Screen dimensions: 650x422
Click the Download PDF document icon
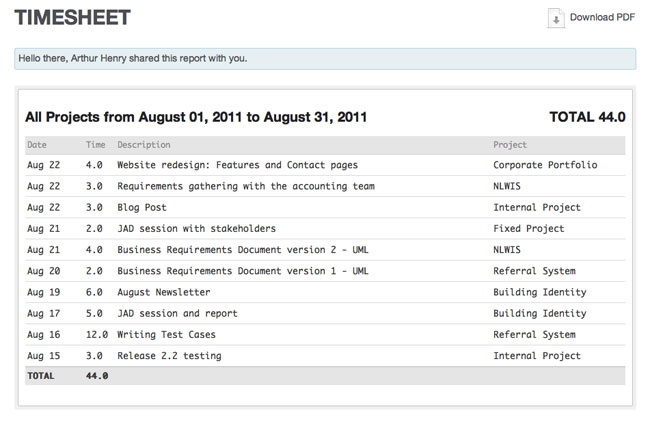[556, 18]
